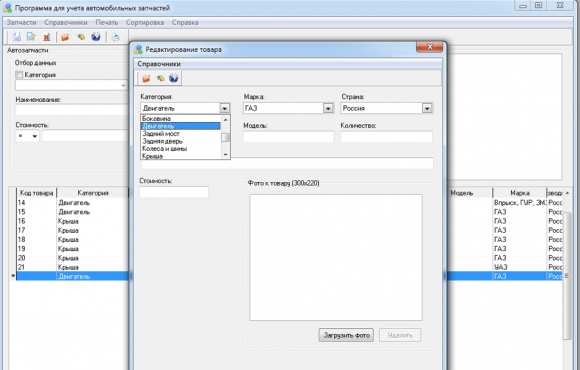
Task: Toggle the Категория filter checkbox
Action: point(19,75)
